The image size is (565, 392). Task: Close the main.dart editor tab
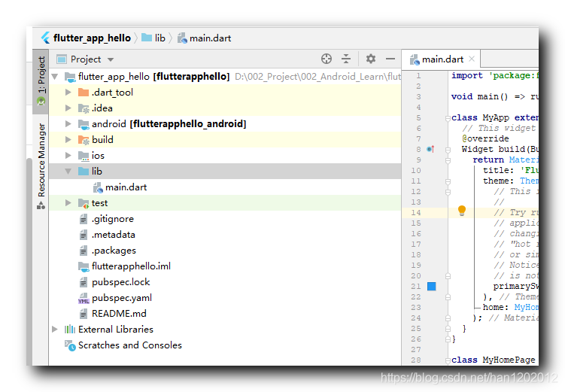tap(472, 59)
